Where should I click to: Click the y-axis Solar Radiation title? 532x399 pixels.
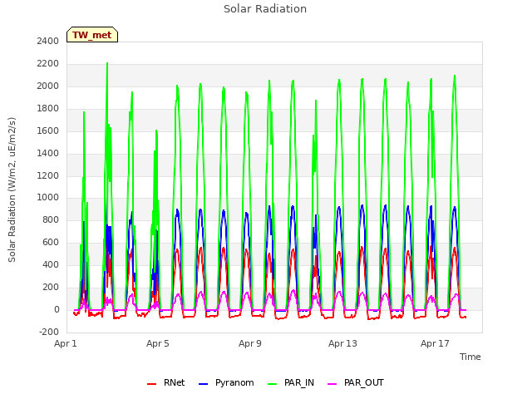pyautogui.click(x=12, y=190)
